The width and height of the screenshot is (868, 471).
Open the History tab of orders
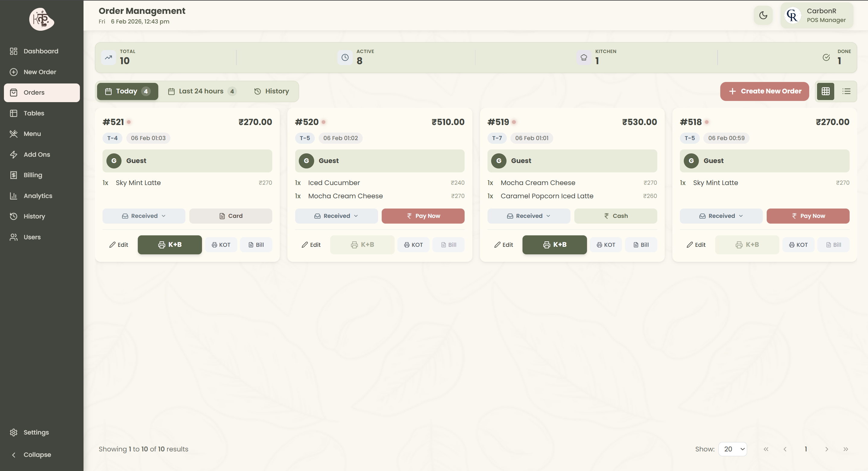272,91
